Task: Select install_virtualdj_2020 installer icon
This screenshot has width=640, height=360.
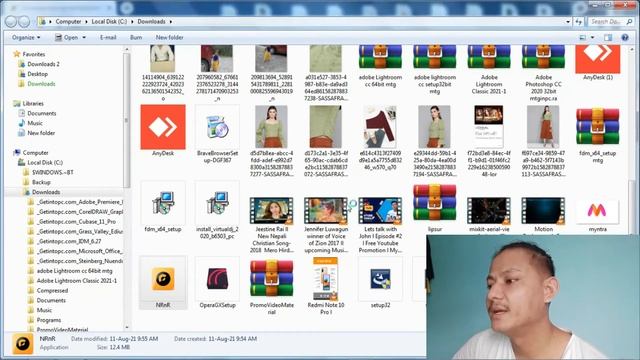Action: click(217, 203)
